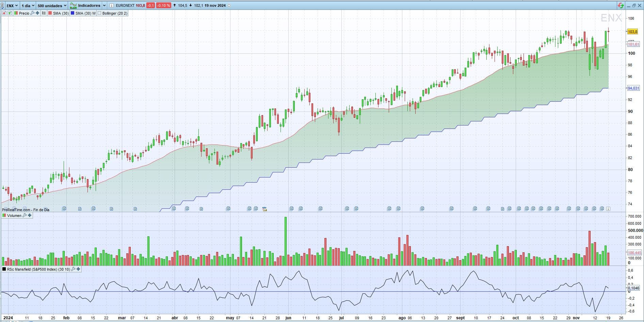Open the ENX ticker dropdown

pyautogui.click(x=12, y=5)
